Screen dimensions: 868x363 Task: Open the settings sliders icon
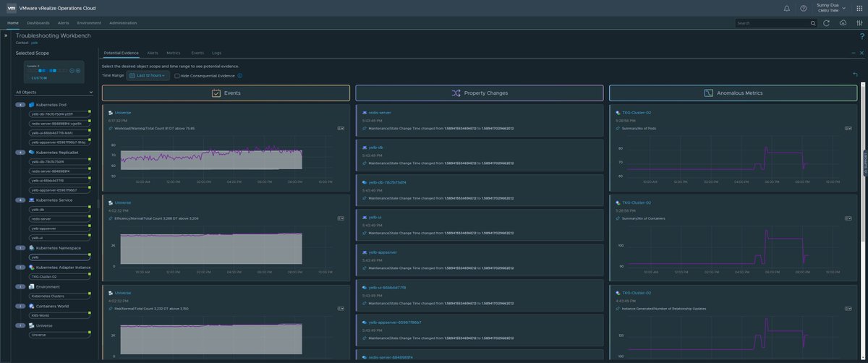(x=859, y=23)
